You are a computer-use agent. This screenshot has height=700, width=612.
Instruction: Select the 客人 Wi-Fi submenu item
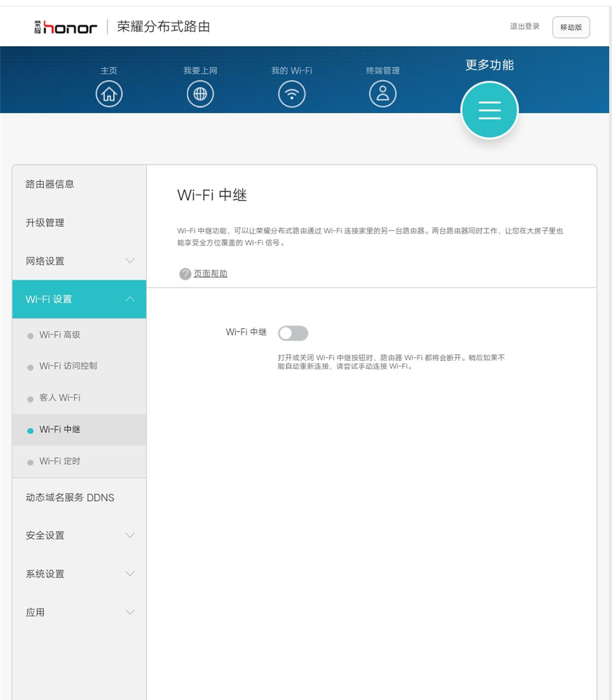click(60, 398)
